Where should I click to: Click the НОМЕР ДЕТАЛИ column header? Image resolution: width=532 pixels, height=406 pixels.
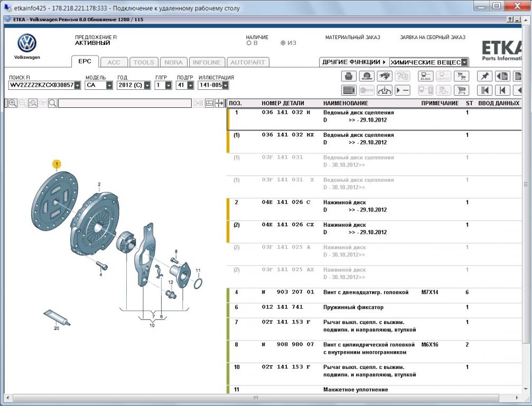[x=283, y=103]
